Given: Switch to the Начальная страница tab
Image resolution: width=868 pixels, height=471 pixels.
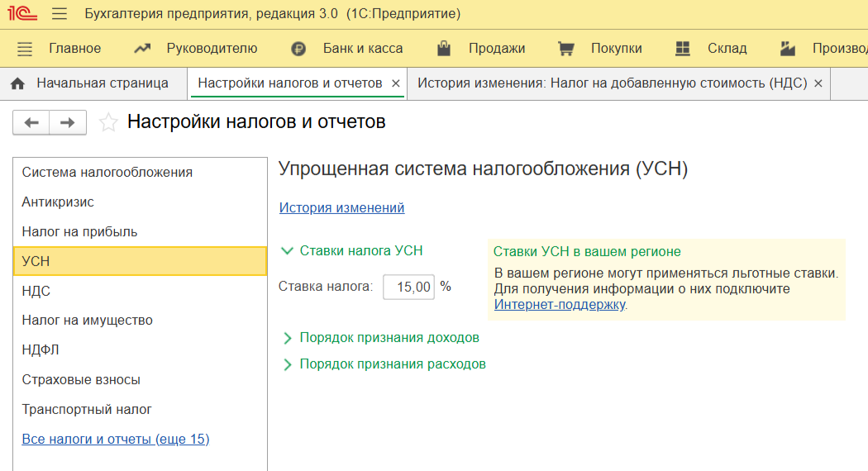Looking at the screenshot, I should pyautogui.click(x=89, y=83).
